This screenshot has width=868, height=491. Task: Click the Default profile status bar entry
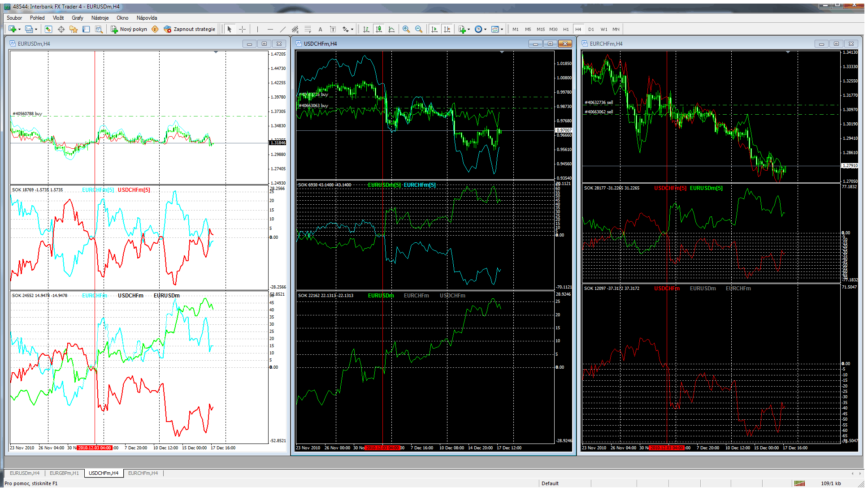click(x=550, y=483)
